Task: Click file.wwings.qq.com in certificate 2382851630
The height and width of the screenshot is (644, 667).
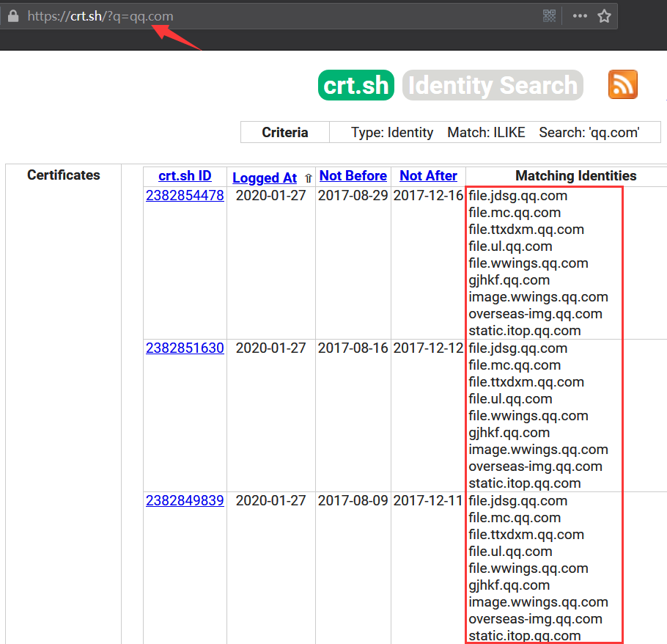Action: pos(528,415)
